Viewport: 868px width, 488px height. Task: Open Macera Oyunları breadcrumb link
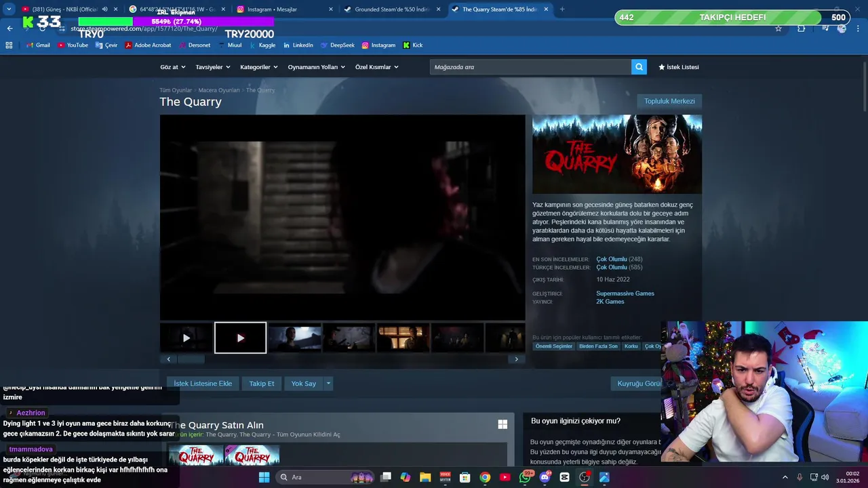click(x=219, y=90)
